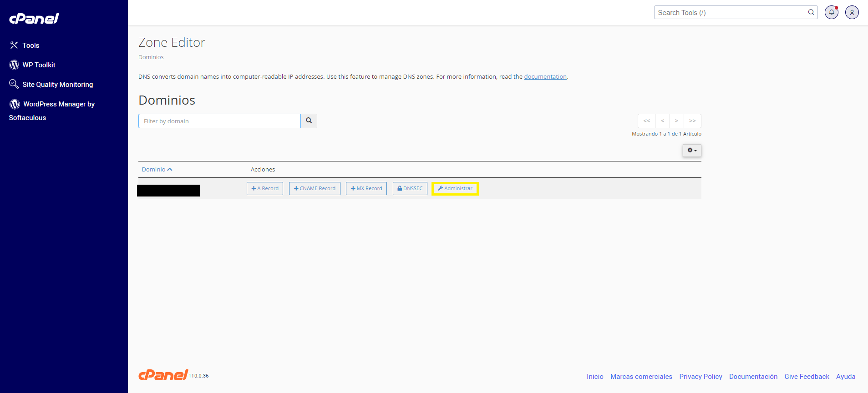Click the cPanel logo in sidebar

pyautogui.click(x=34, y=18)
